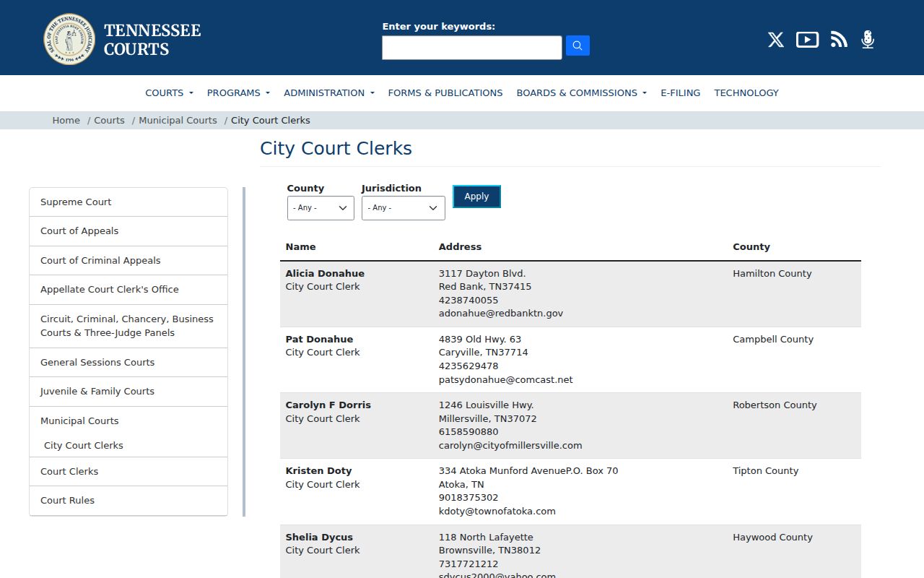This screenshot has height=578, width=924.
Task: Click the County column header
Action: pyautogui.click(x=751, y=247)
